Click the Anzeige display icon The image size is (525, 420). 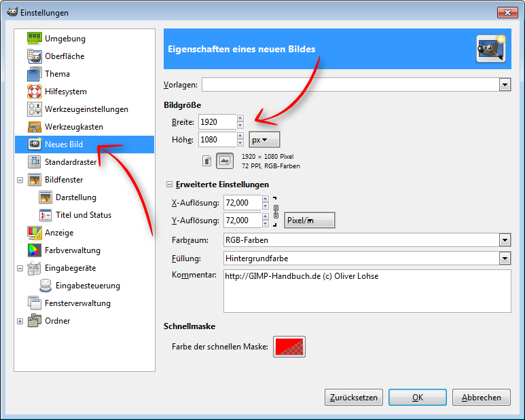[x=35, y=233]
